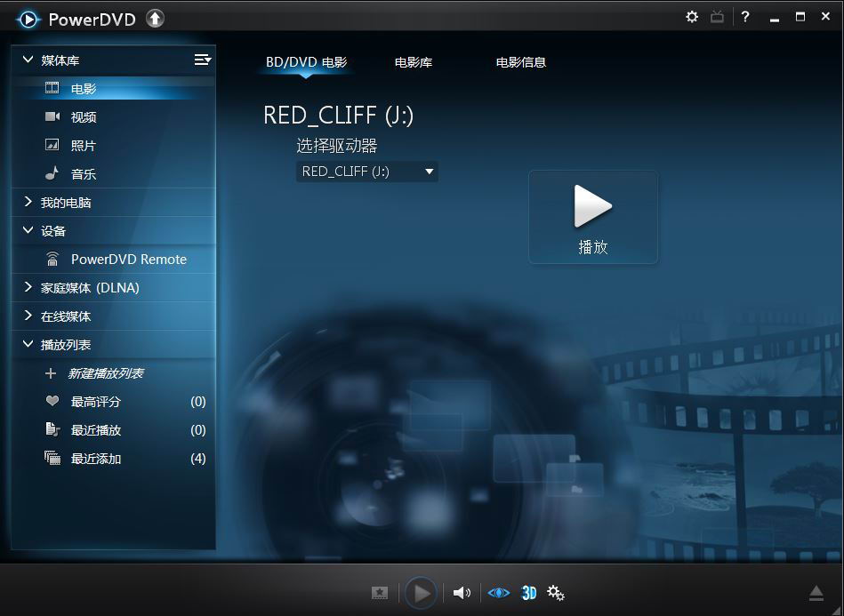This screenshot has width=844, height=616.
Task: Open help via question mark icon
Action: click(x=745, y=17)
